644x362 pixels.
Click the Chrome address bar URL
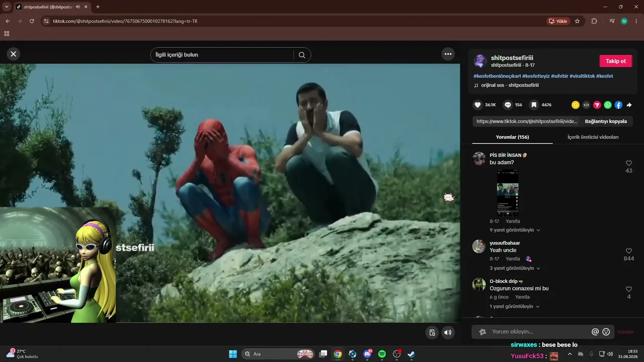pos(126,21)
